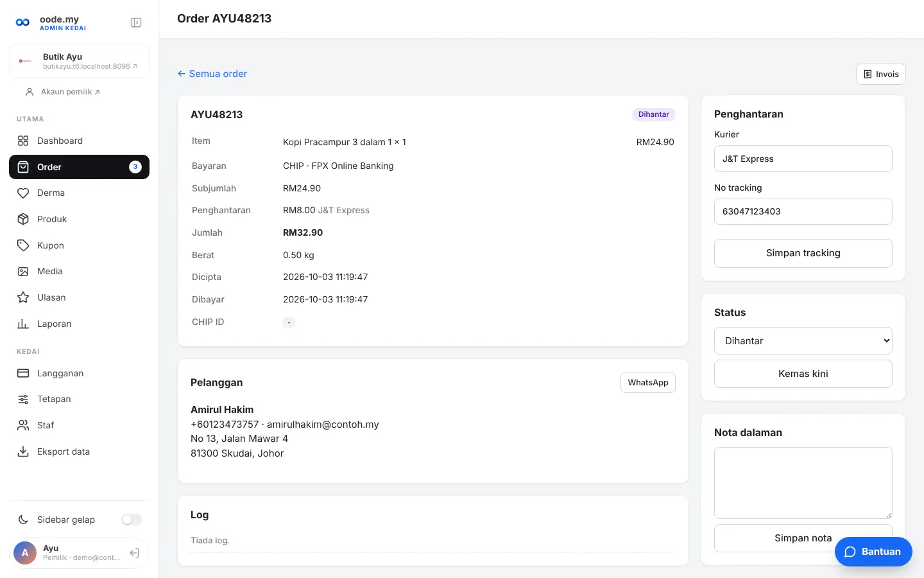Click the amirulhakim@contoh.my contact line
Screen dimensions: 924x578
pyautogui.click(x=285, y=424)
